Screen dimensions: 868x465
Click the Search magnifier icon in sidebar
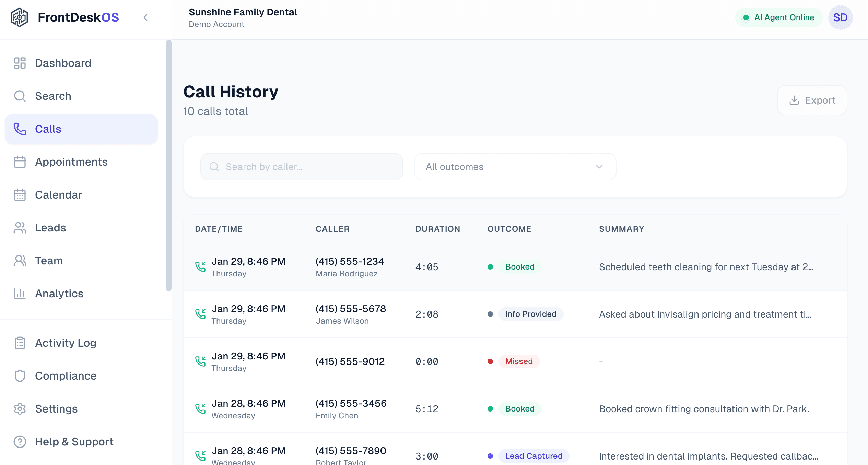point(20,96)
